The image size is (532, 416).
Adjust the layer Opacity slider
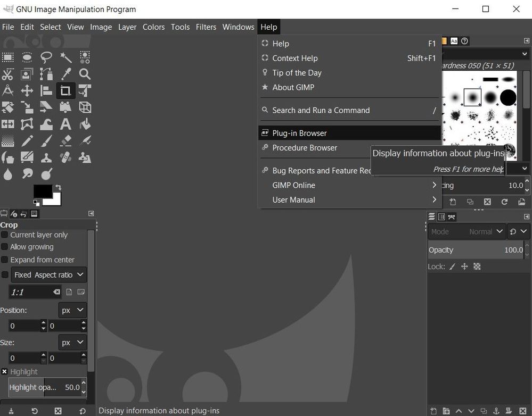(476, 250)
